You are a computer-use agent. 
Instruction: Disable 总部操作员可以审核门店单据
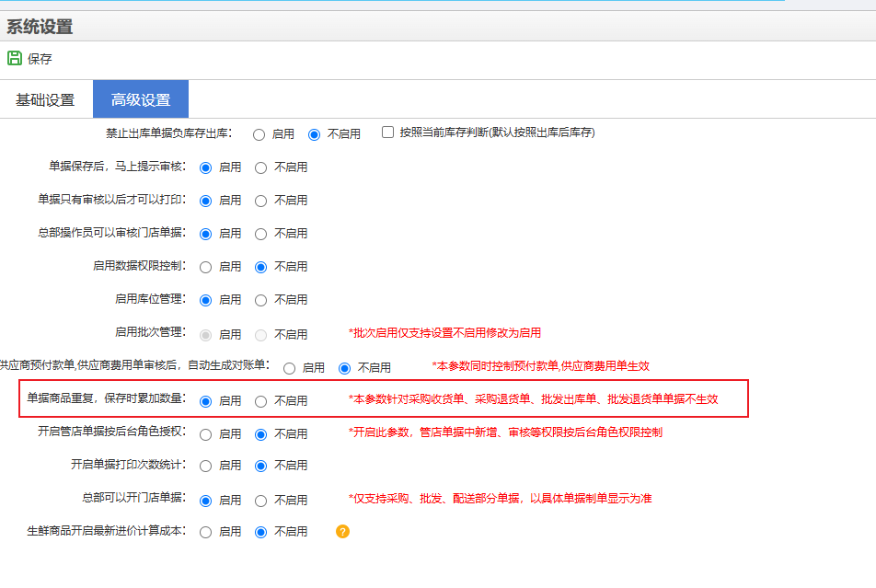coord(261,234)
